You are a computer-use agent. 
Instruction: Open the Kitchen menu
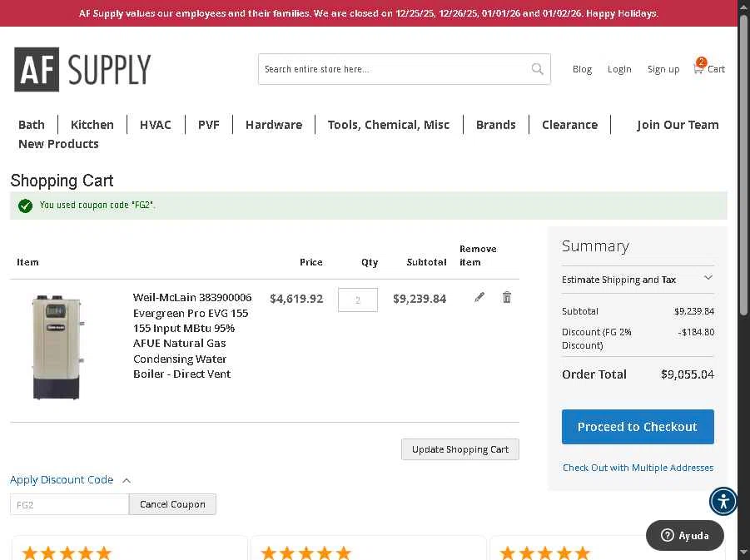pos(92,125)
